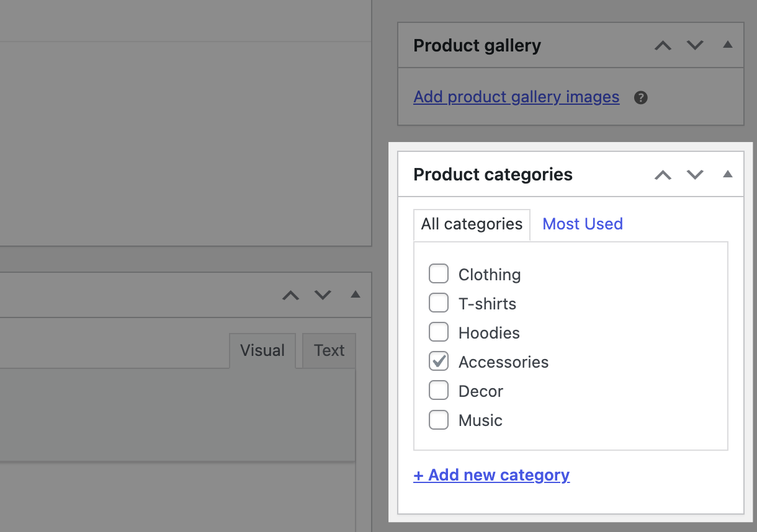Click Add new category link
The image size is (757, 532).
491,475
